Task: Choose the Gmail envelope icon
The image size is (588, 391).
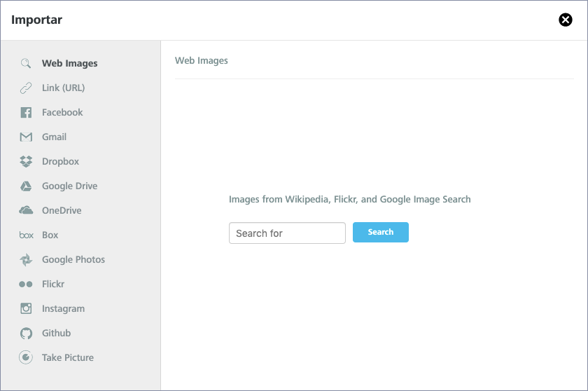Action: pos(26,137)
